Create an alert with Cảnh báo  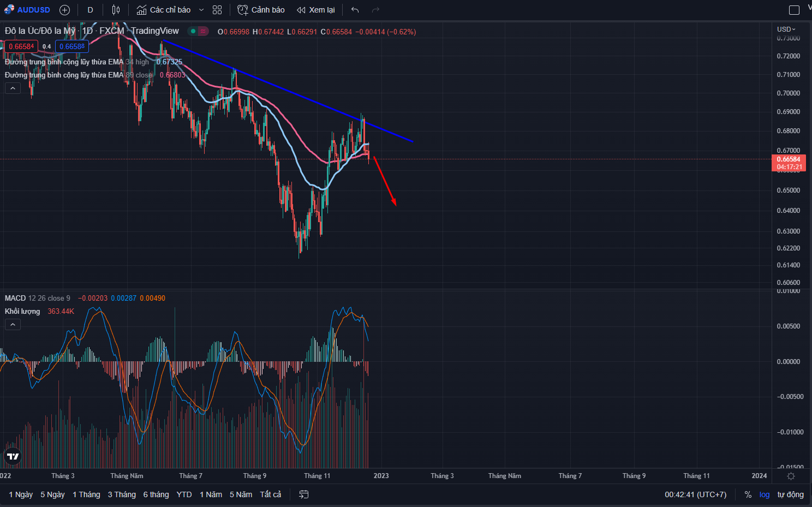pos(261,10)
